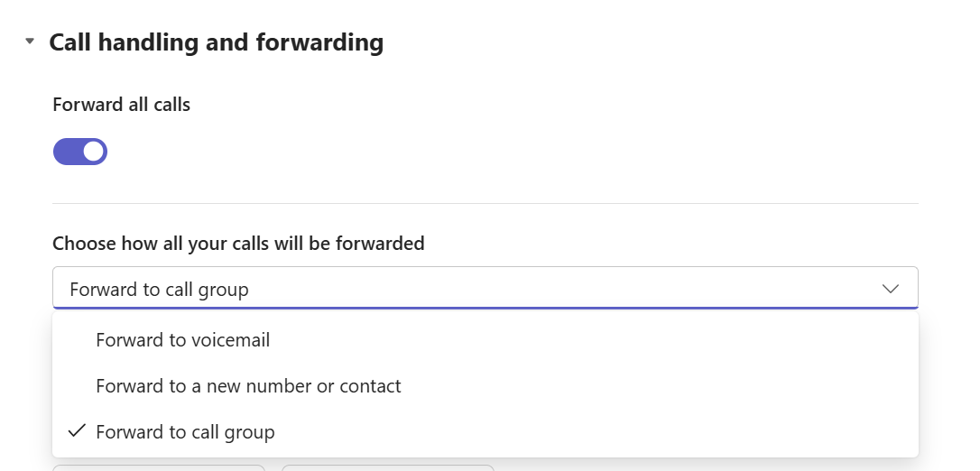Click the checkmark beside Forward to call group
The image size is (980, 471).
[76, 432]
